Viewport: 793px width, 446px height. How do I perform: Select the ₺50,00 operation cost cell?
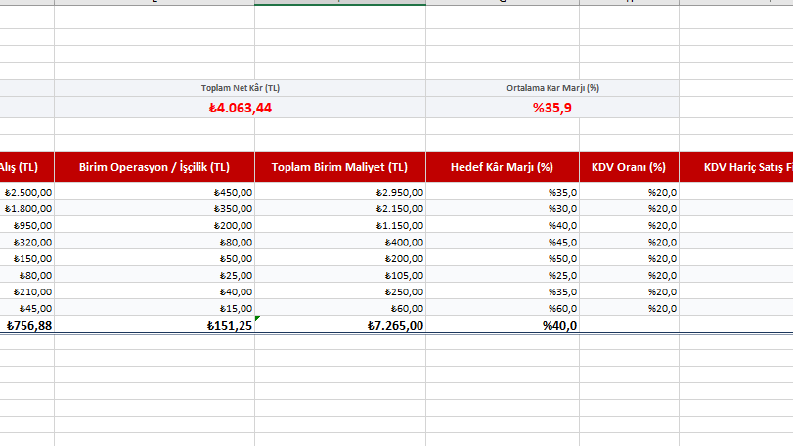pos(154,258)
